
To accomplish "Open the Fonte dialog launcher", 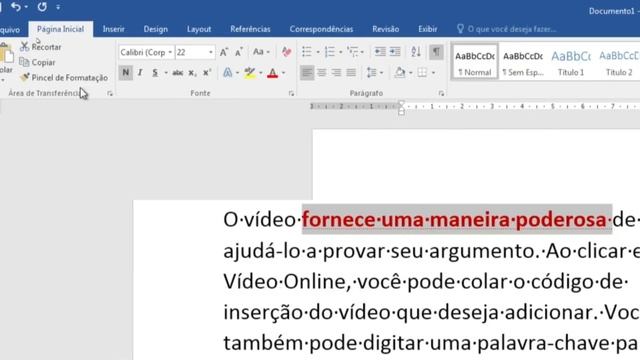I will point(291,93).
